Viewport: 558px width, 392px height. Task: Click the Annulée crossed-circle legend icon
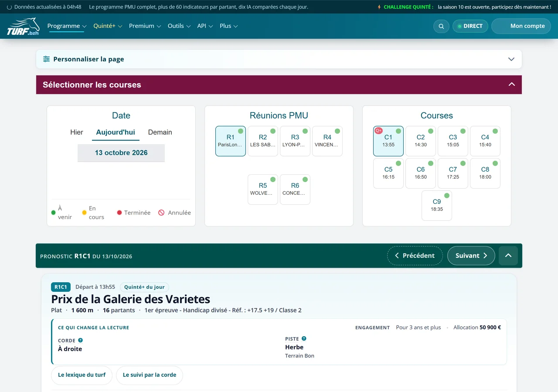tap(161, 213)
